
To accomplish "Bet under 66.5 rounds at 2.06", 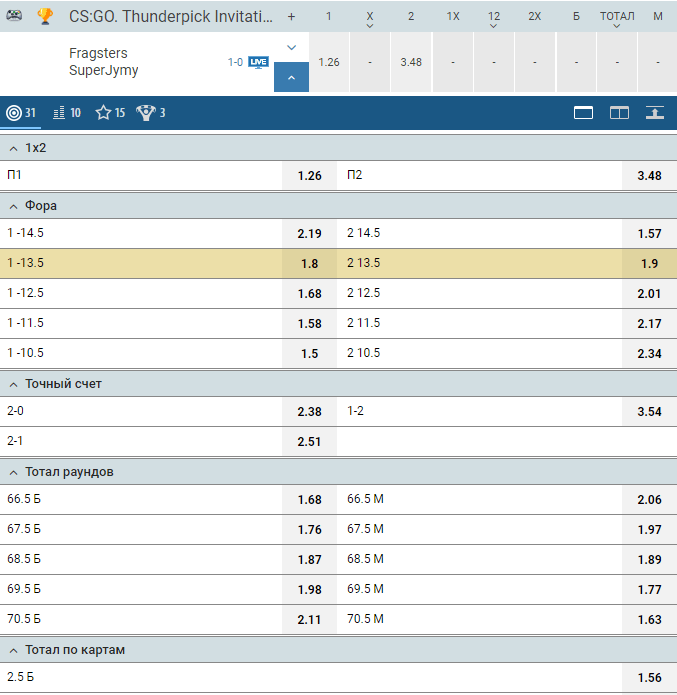I will (649, 500).
